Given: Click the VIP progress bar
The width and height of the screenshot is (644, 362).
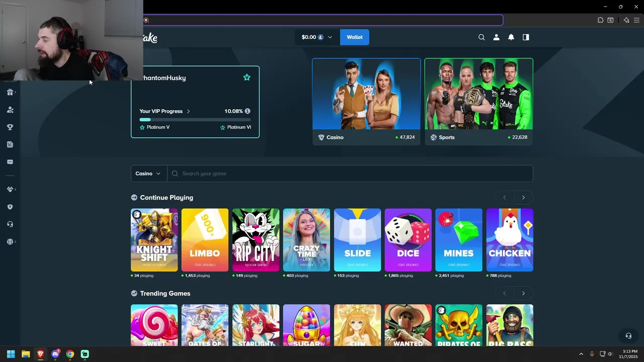Looking at the screenshot, I should coord(195,120).
